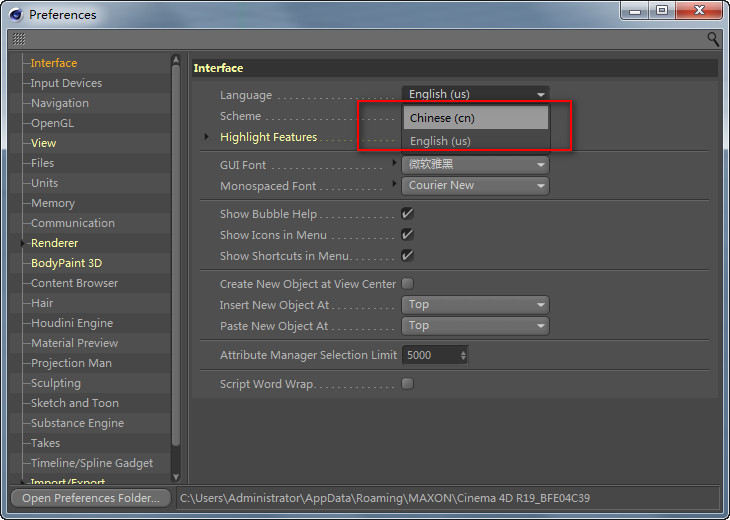Click the arrow beside Monospaced Font
The image size is (730, 520).
pos(394,183)
